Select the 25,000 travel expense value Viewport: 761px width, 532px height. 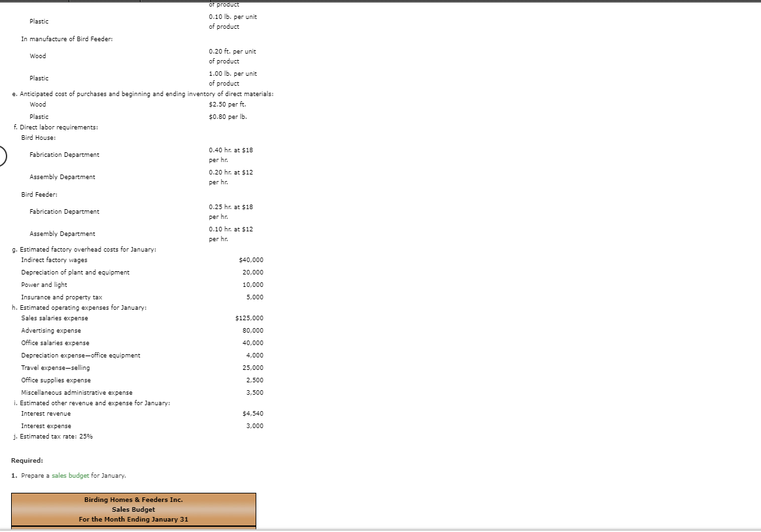coord(253,368)
